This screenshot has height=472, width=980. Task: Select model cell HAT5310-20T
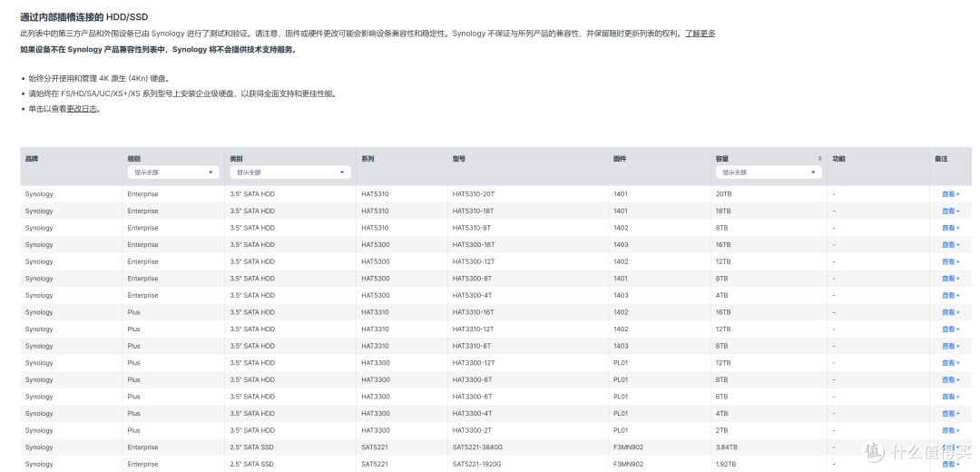[x=473, y=194]
